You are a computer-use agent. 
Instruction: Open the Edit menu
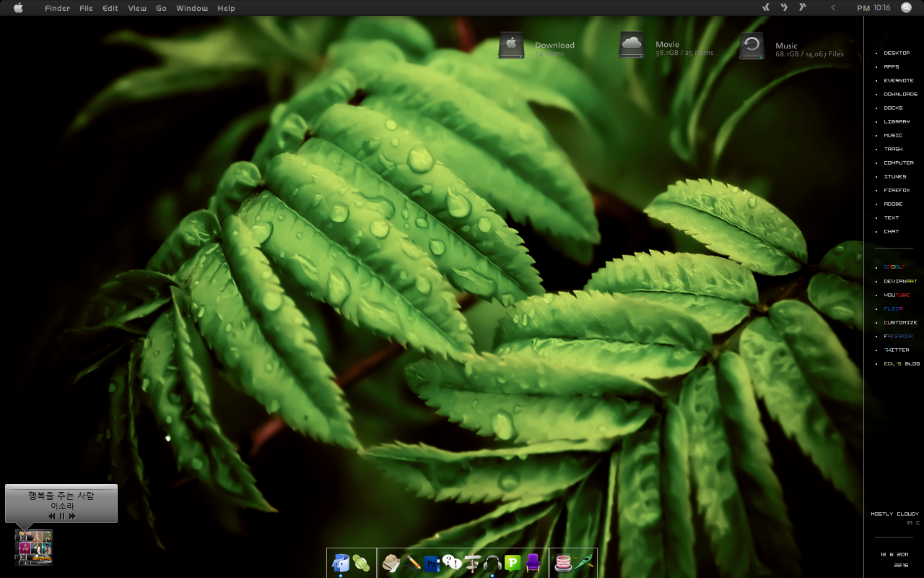[x=110, y=8]
